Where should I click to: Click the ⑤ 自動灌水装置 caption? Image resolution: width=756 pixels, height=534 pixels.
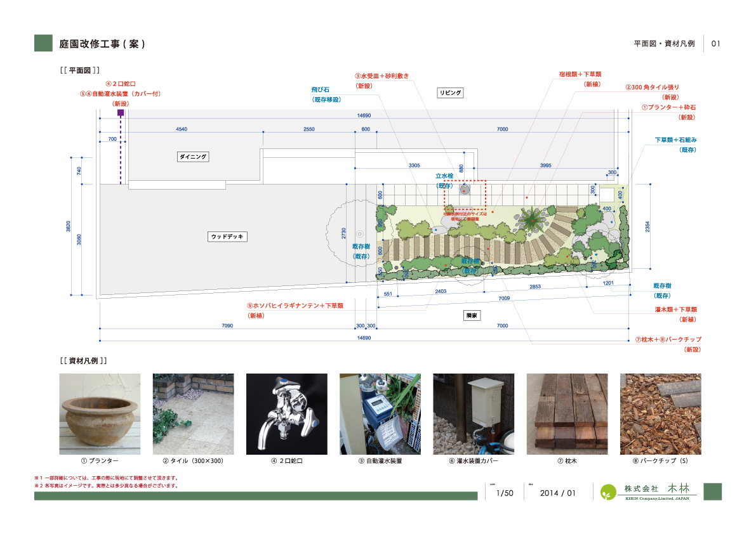(x=380, y=461)
